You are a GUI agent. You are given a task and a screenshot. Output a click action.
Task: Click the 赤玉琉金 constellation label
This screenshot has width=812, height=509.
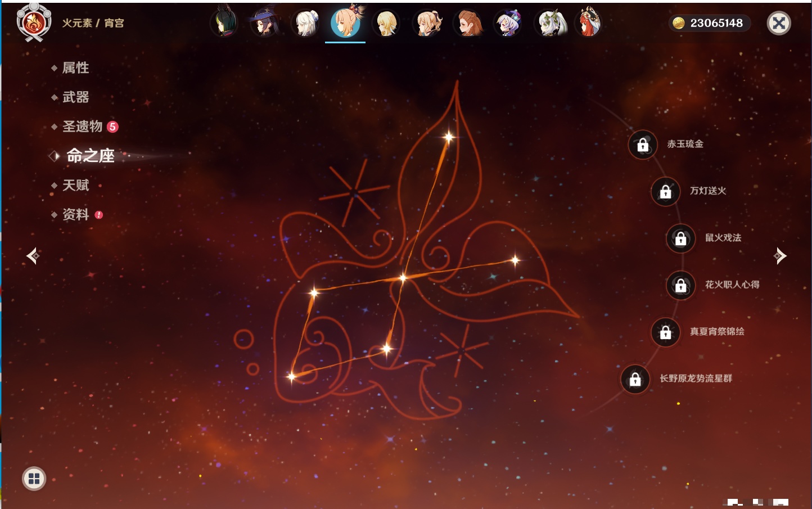[x=685, y=144]
